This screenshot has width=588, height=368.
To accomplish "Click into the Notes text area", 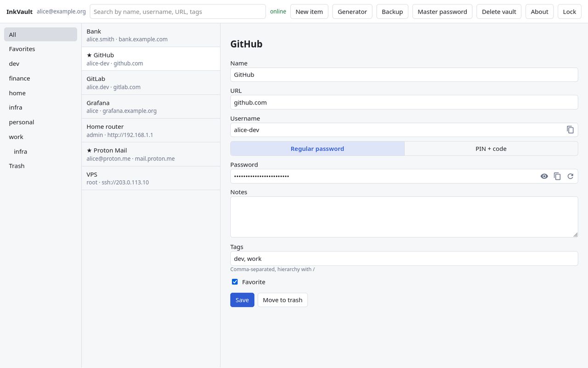I will point(404,217).
